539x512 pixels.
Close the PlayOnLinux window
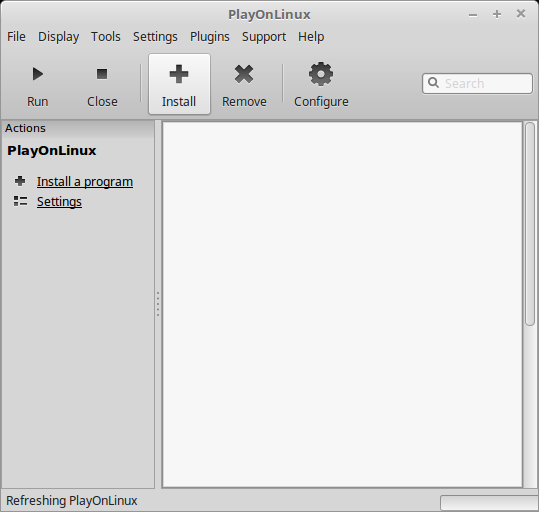521,14
